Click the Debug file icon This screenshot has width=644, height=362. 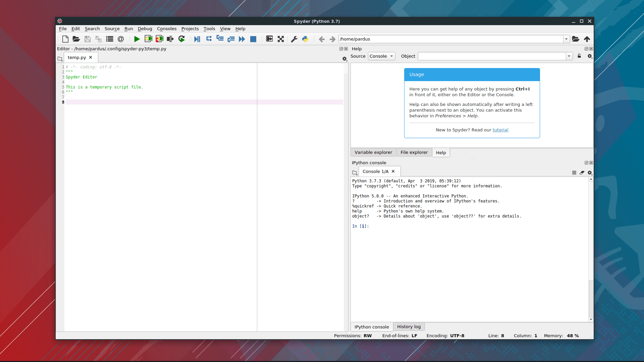click(x=197, y=39)
